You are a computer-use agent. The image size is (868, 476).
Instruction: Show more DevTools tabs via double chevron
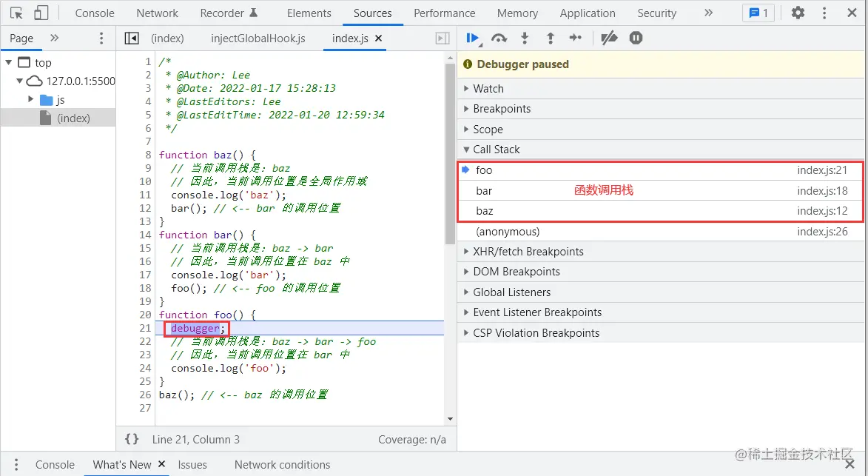(x=709, y=13)
